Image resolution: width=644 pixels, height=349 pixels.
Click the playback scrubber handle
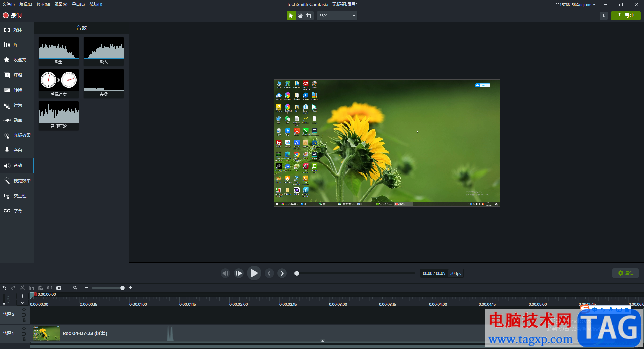point(297,273)
